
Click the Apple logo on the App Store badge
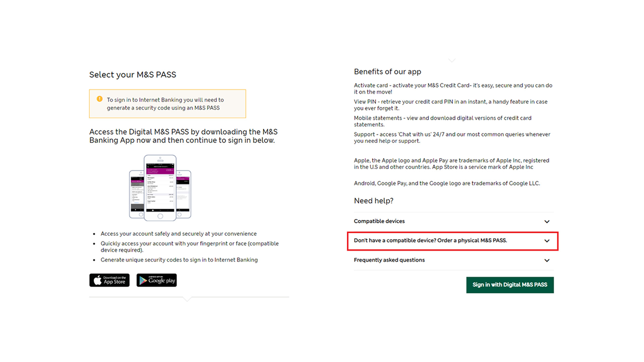click(98, 280)
